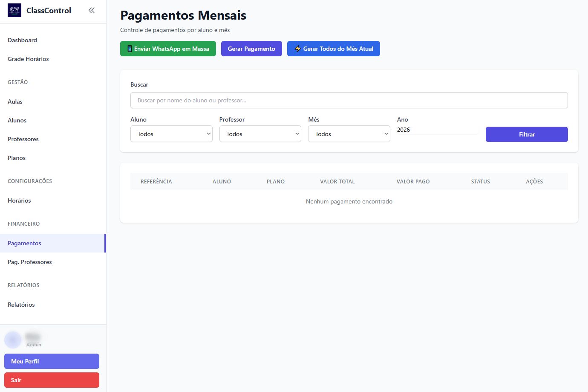Screen dimensions: 588x392
Task: Apply filters with Filtrar button
Action: click(x=527, y=134)
